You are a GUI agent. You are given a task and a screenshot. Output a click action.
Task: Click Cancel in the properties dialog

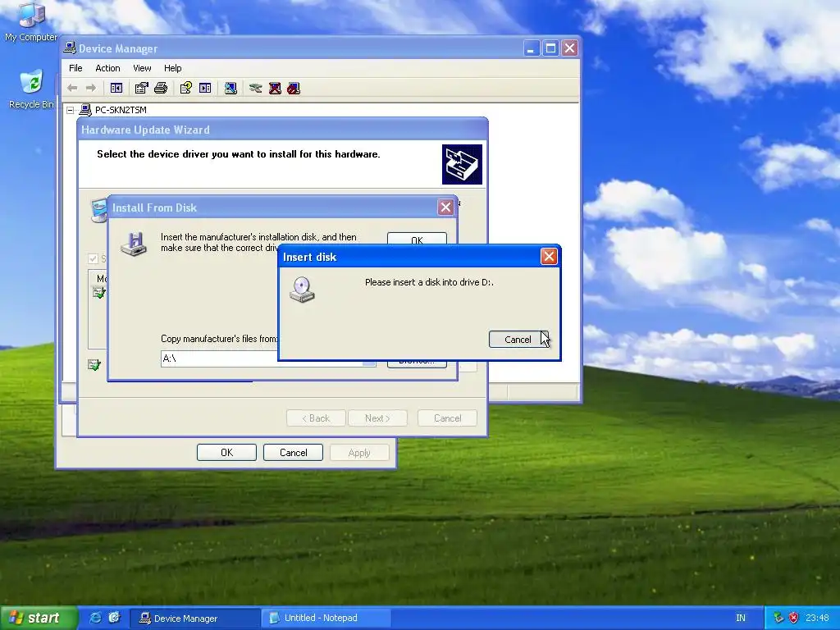click(293, 453)
